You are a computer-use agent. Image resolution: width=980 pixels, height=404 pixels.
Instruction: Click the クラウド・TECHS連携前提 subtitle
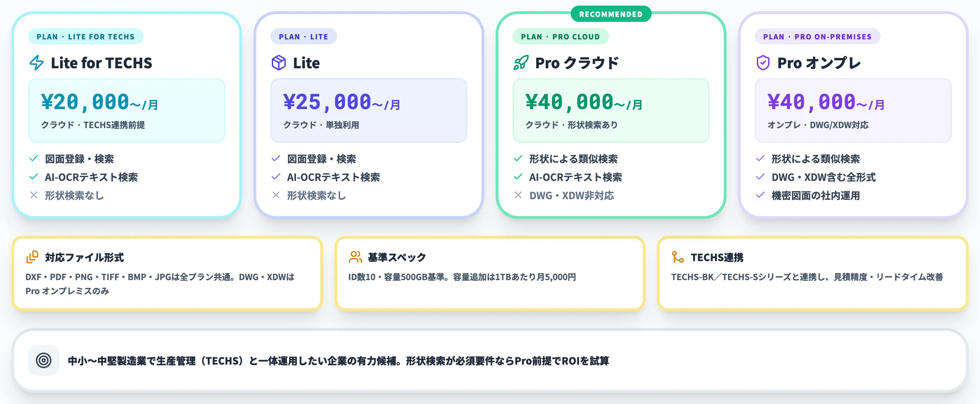pyautogui.click(x=93, y=125)
